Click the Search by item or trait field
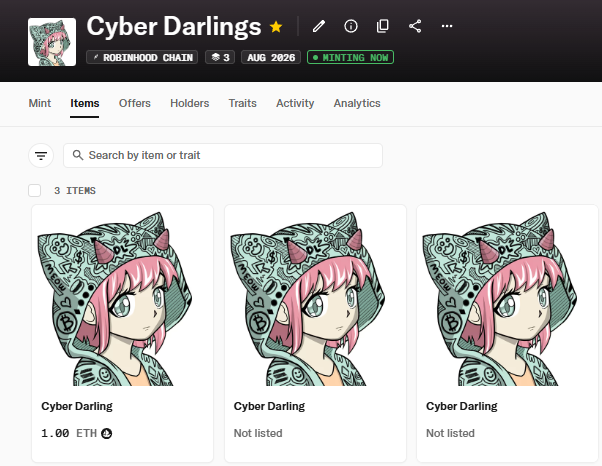 (223, 155)
